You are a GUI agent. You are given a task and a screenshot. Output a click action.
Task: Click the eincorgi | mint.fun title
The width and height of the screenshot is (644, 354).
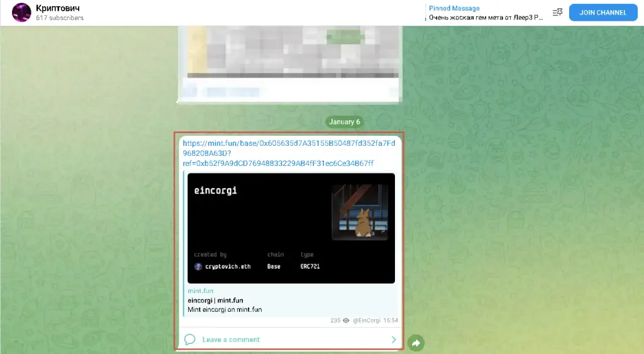(215, 300)
